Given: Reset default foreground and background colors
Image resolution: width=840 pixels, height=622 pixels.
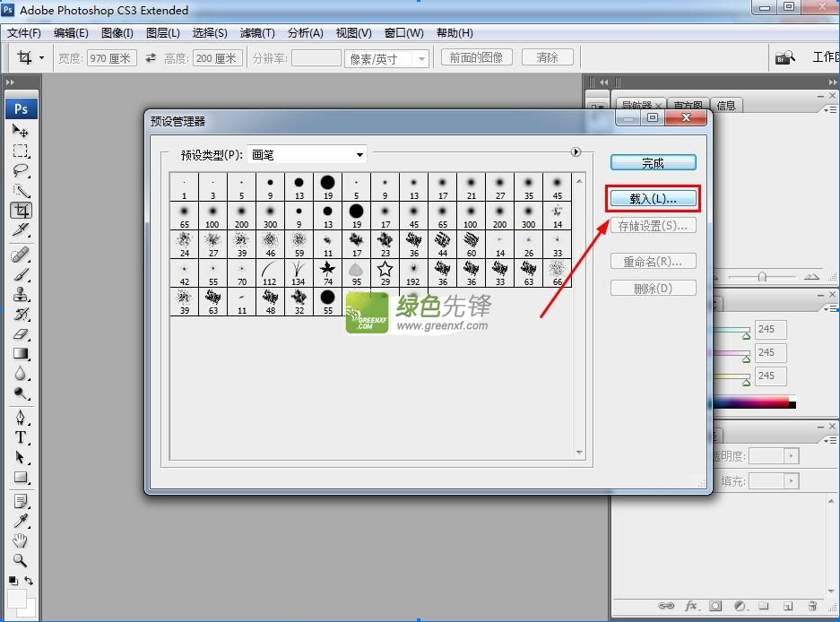Looking at the screenshot, I should (x=13, y=580).
